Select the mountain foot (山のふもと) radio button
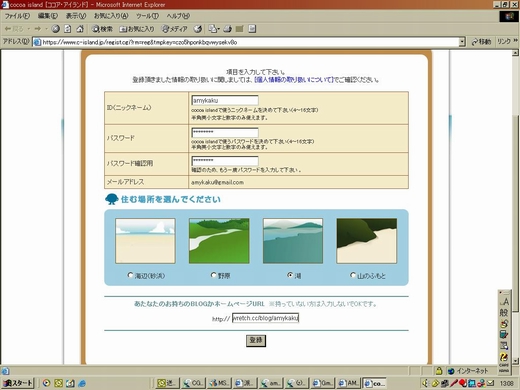 pyautogui.click(x=353, y=275)
